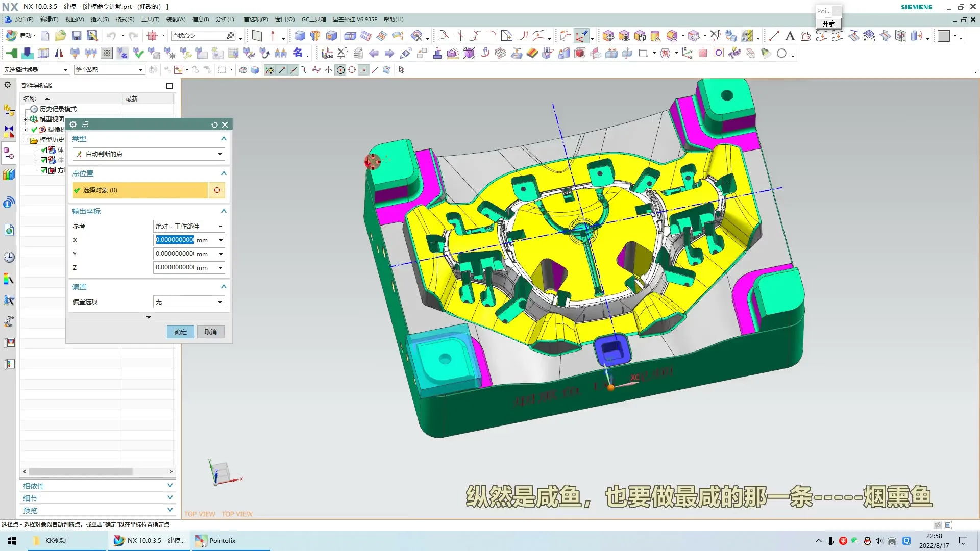Click the Point Dialog crosshair icon
The image size is (980, 551).
217,190
